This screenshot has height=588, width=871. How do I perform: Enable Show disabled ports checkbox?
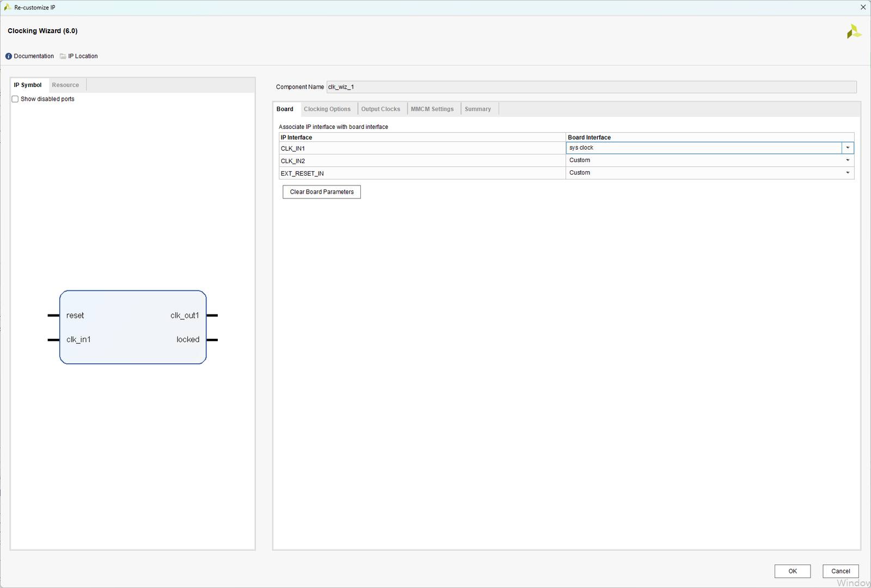tap(15, 99)
